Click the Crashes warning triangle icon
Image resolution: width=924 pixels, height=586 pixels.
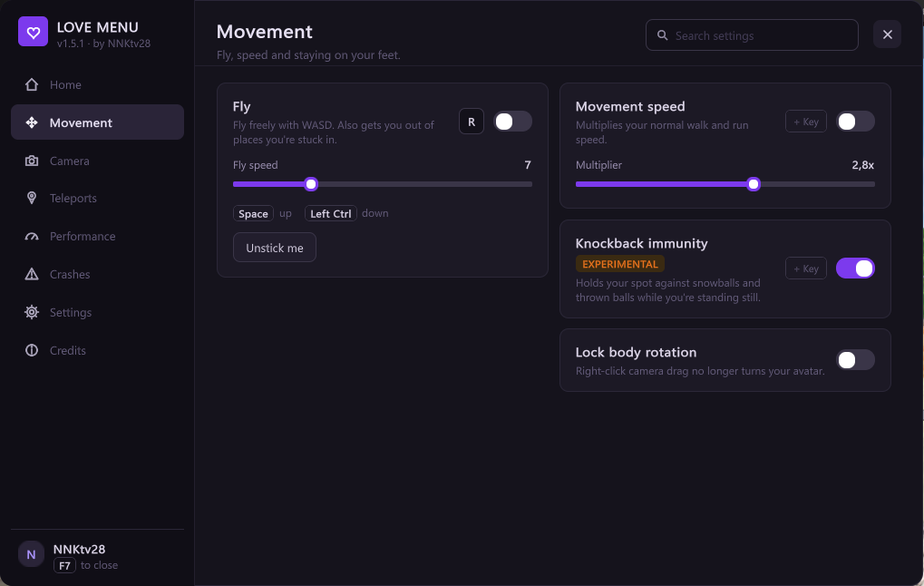tap(32, 274)
